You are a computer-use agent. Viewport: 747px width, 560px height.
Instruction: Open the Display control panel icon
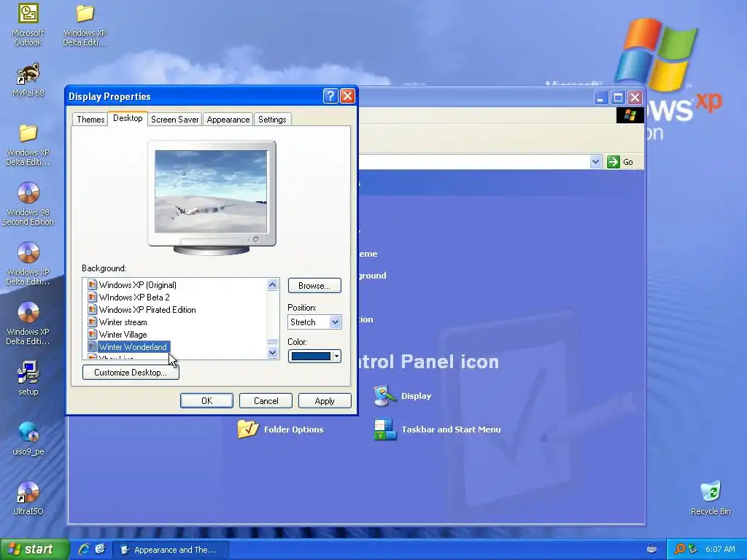(x=403, y=396)
